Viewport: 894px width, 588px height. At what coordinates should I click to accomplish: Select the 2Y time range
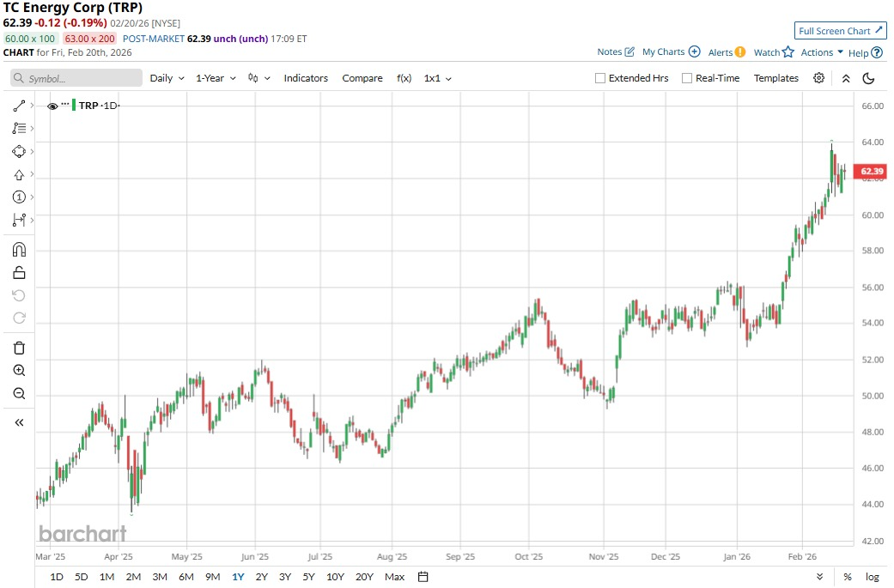[261, 577]
